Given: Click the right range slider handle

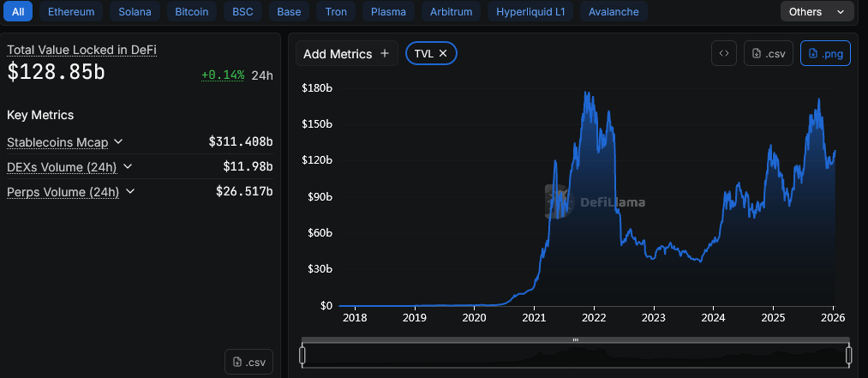Looking at the screenshot, I should tap(848, 355).
